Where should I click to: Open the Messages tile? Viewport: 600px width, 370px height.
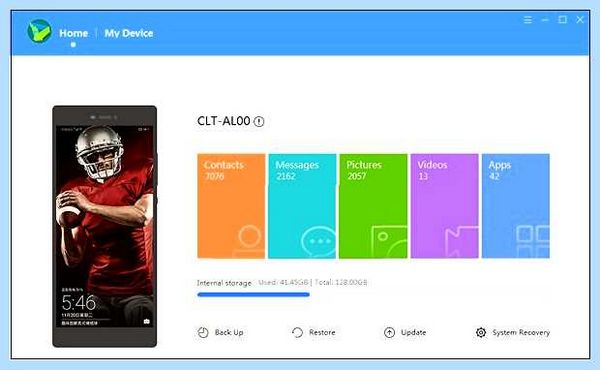(302, 206)
